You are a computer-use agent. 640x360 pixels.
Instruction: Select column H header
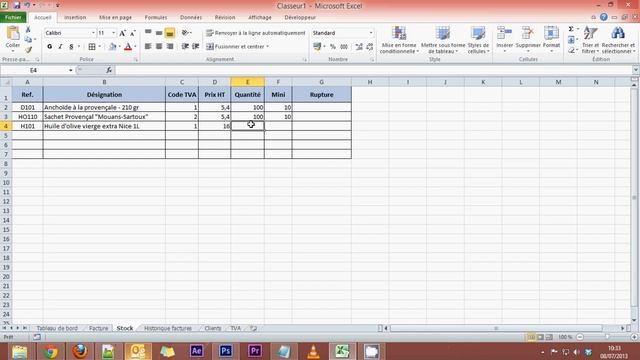click(370, 82)
